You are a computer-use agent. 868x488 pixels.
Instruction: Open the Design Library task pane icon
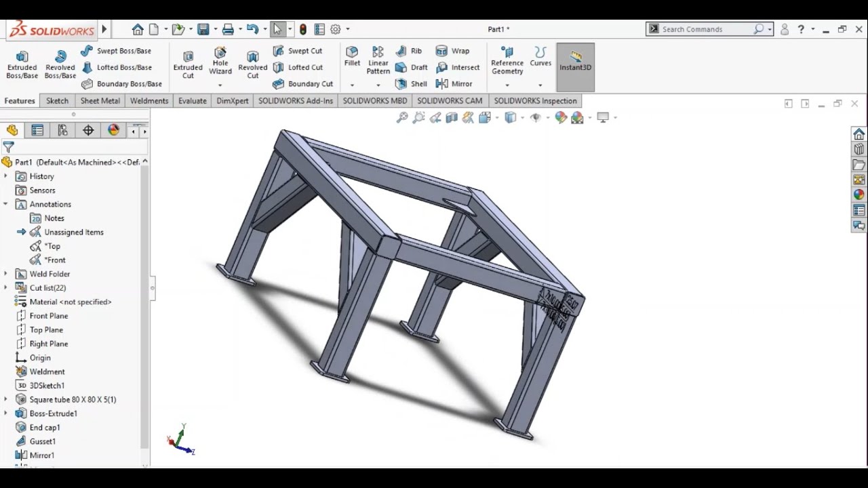coord(859,149)
